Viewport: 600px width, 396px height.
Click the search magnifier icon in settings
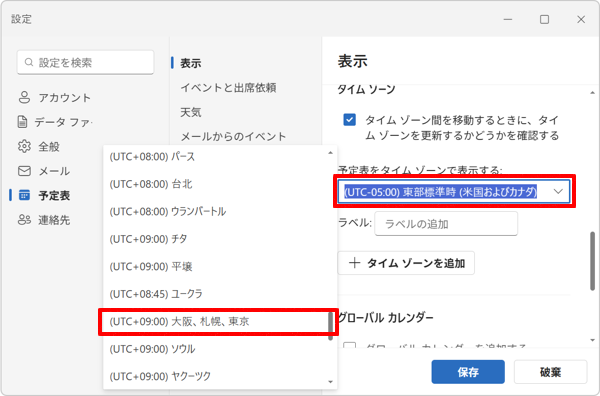(x=29, y=62)
